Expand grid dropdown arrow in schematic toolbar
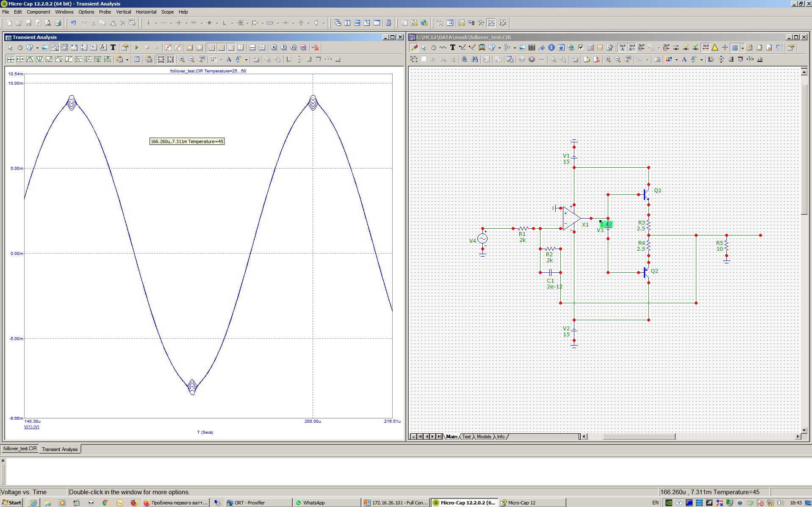Screen dimensions: 812x507 coord(743,48)
